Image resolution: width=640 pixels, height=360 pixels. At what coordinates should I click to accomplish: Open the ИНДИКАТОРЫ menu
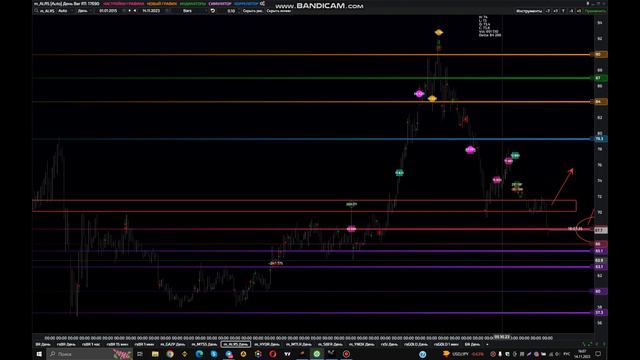[192, 4]
